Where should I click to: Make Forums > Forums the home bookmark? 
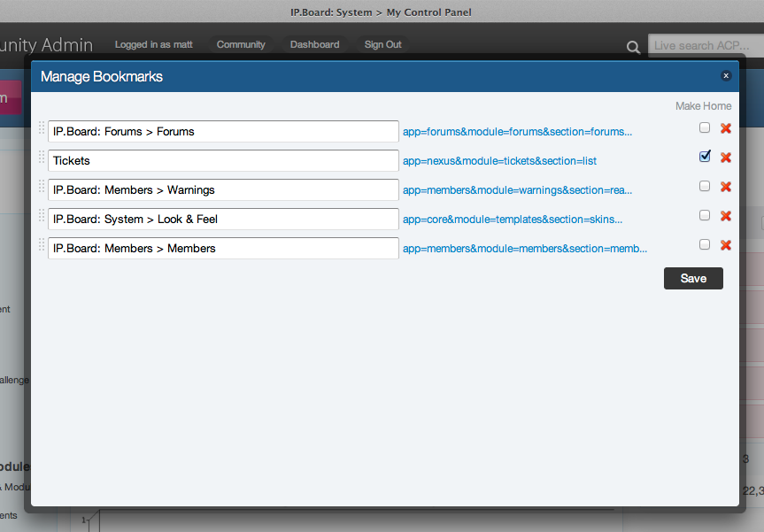tap(705, 127)
